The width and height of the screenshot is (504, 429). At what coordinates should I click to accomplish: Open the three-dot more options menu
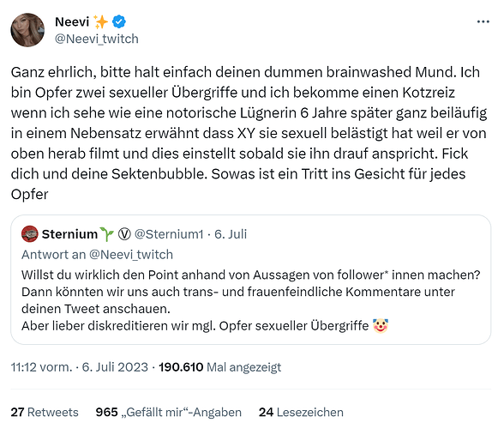pos(483,22)
